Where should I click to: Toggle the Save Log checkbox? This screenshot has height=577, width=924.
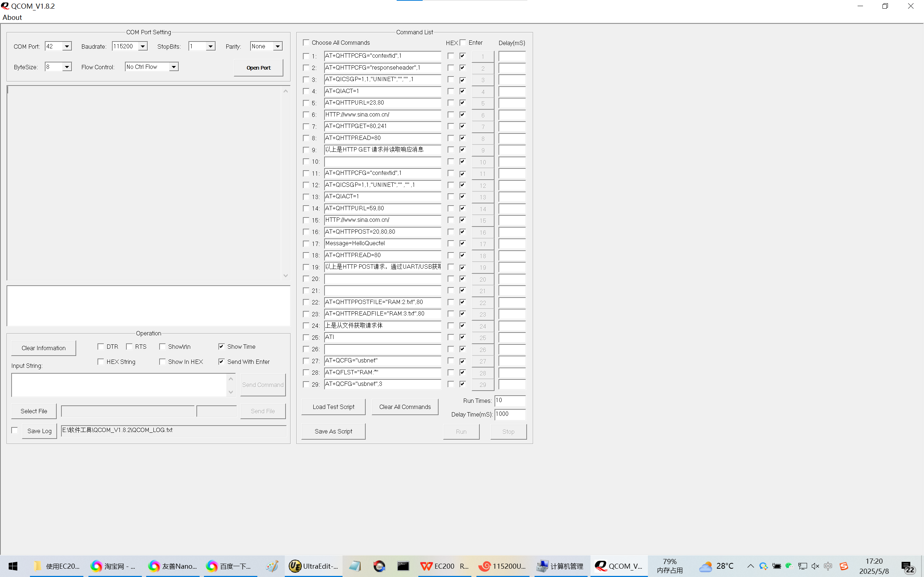[15, 431]
